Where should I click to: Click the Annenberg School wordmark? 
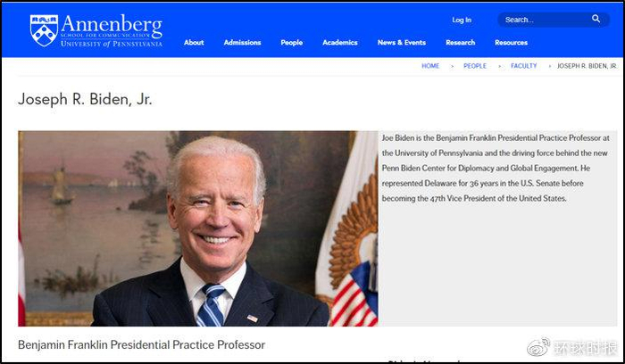tap(112, 30)
